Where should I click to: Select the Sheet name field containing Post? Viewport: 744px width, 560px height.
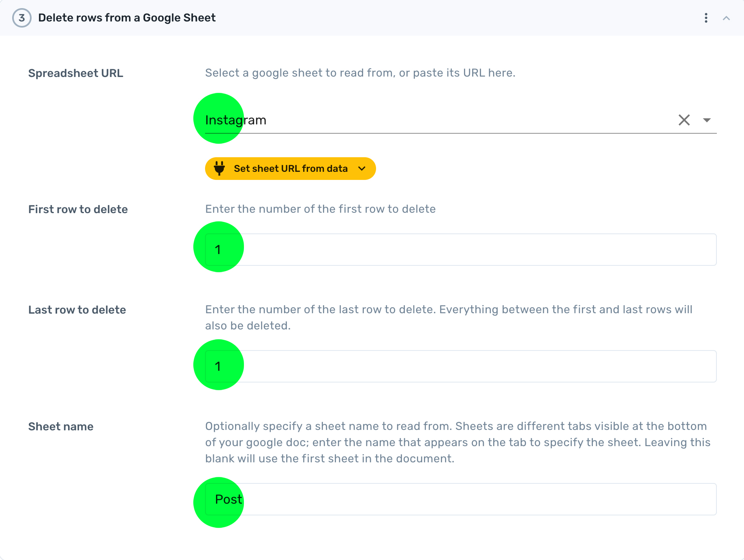460,499
